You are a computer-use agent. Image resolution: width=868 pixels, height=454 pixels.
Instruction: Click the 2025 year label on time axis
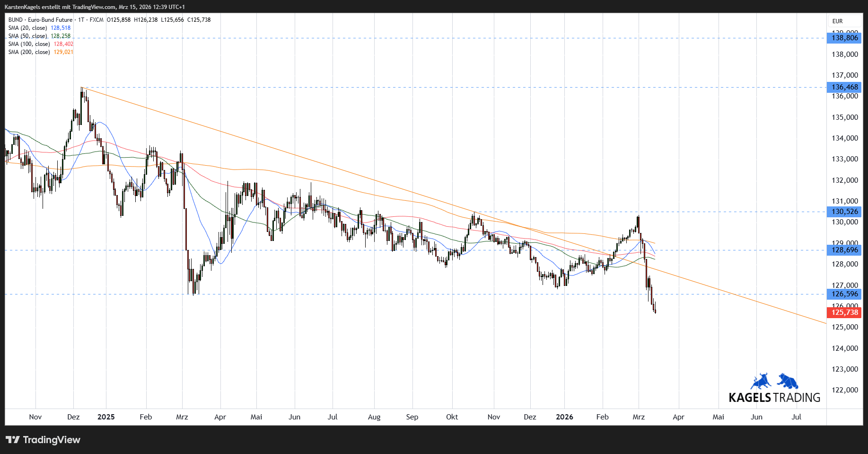point(106,417)
